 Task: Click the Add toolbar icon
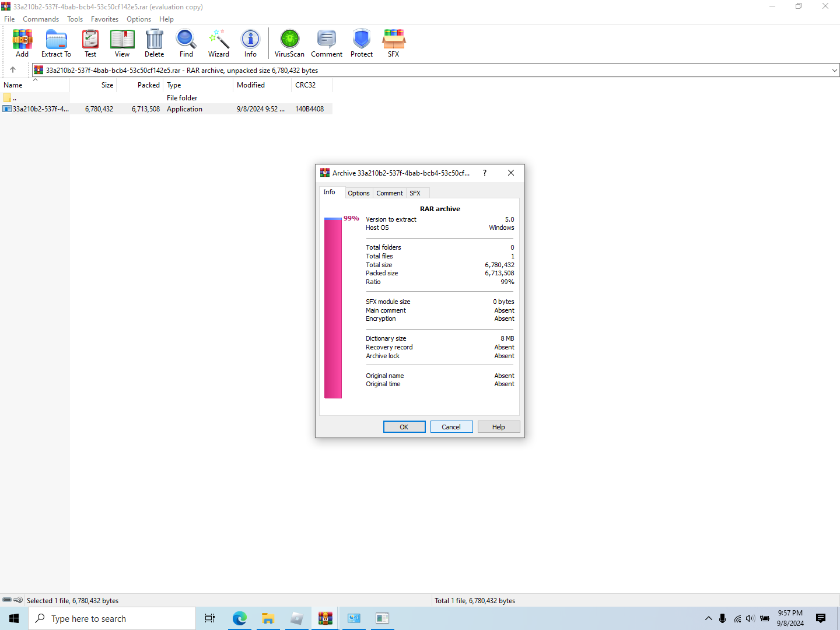[22, 43]
